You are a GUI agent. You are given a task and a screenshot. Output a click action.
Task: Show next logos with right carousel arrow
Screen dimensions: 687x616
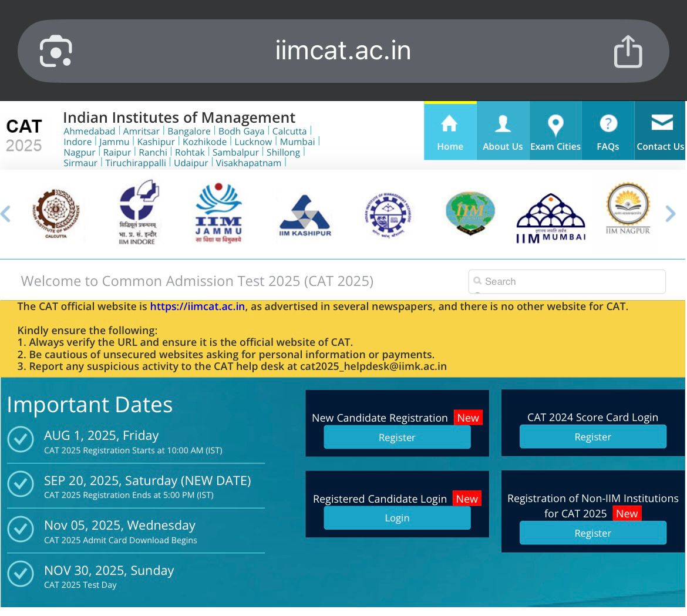[671, 214]
